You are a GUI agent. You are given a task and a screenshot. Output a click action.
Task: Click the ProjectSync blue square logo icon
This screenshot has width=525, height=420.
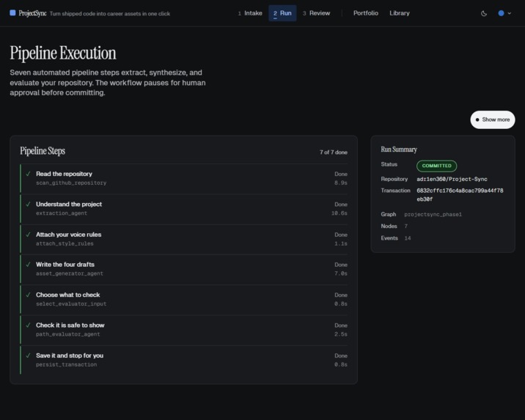pos(12,12)
